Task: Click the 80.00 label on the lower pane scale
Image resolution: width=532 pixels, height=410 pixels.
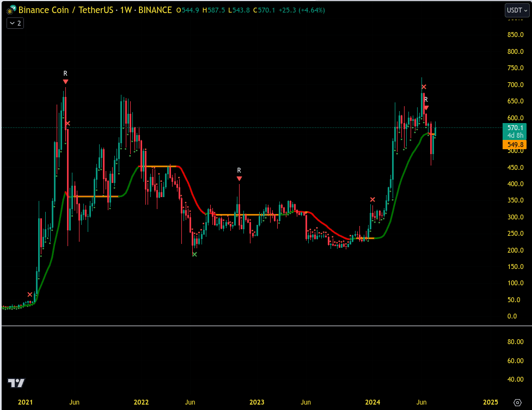Action: [x=515, y=342]
